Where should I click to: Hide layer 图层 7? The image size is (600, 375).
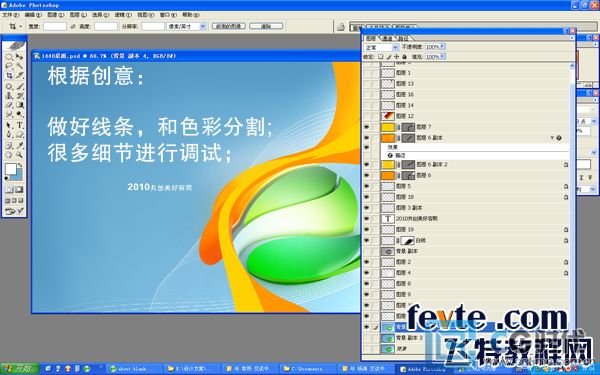pyautogui.click(x=367, y=127)
